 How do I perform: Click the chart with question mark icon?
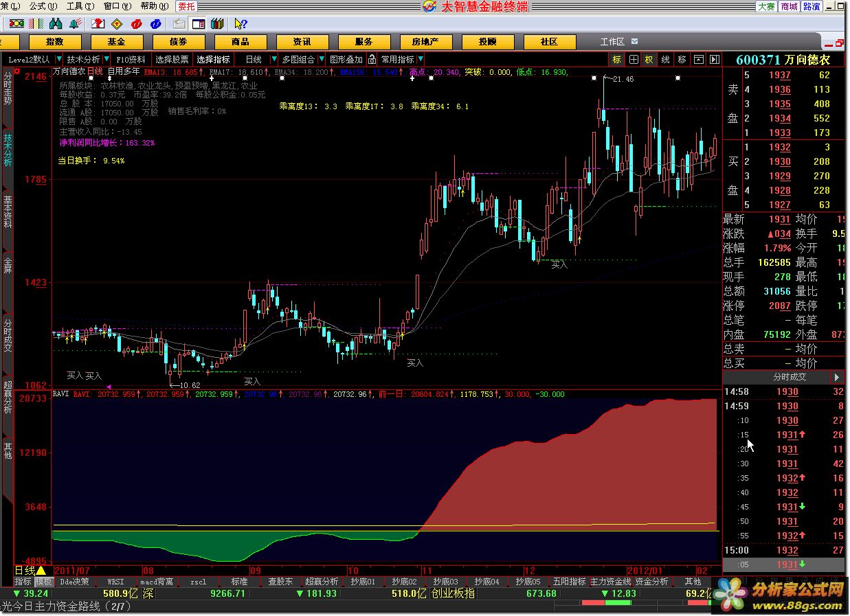tap(98, 23)
